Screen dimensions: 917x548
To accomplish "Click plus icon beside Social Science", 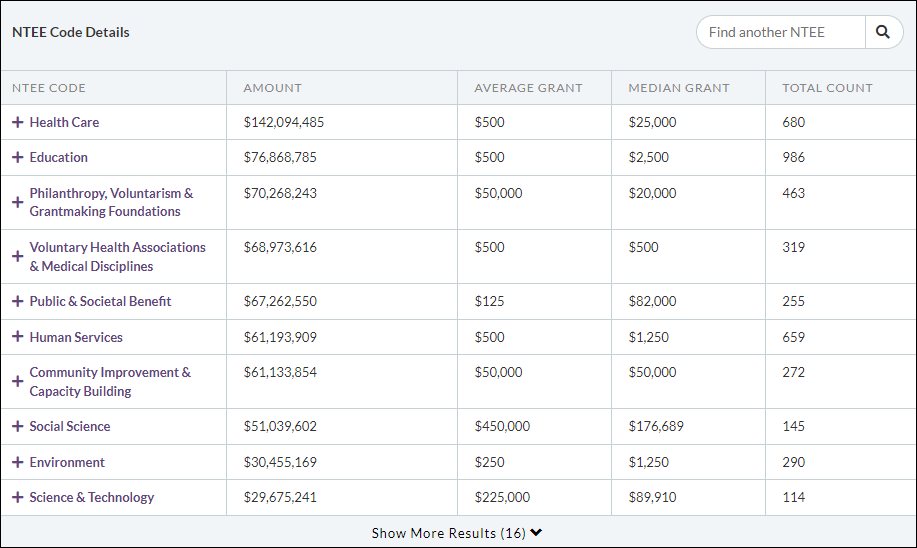I will pos(17,426).
